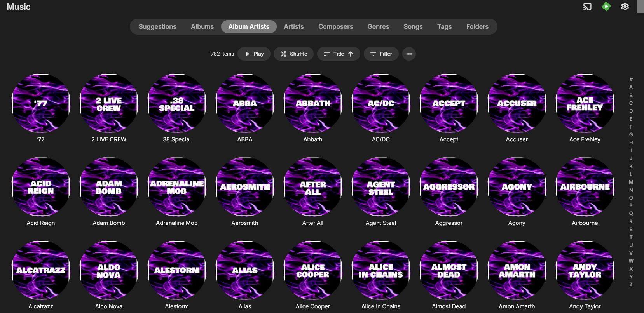Screen dimensions: 644x313
Task: Open the Ace Frehley artist image
Action: [585, 103]
